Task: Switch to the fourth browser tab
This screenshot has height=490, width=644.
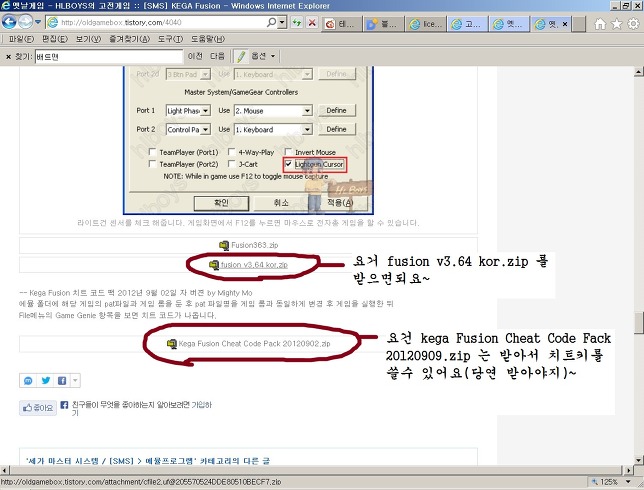Action: [468, 24]
